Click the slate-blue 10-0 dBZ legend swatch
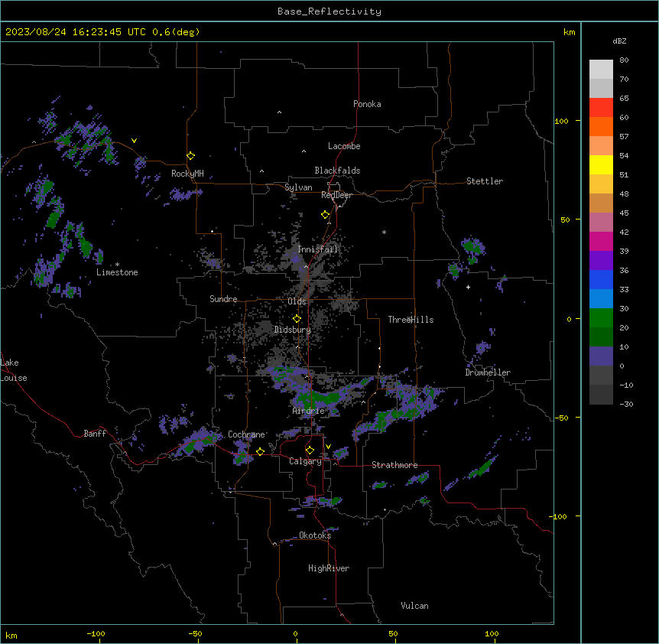Screen dimensions: 659x644 [601, 356]
